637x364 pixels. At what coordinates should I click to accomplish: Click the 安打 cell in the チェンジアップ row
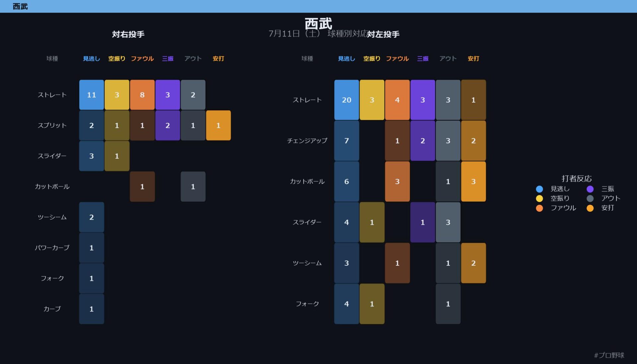473,141
